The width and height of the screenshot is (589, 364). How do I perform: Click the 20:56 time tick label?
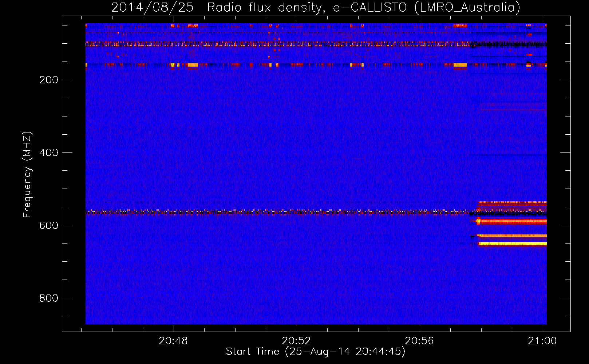pyautogui.click(x=419, y=341)
